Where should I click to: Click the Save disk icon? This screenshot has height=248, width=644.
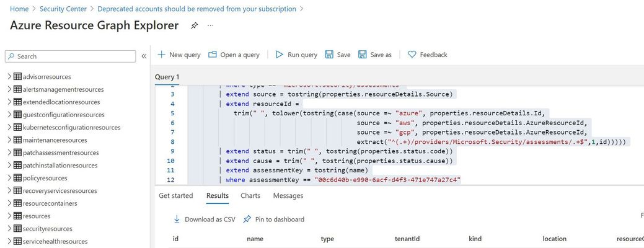coord(329,55)
